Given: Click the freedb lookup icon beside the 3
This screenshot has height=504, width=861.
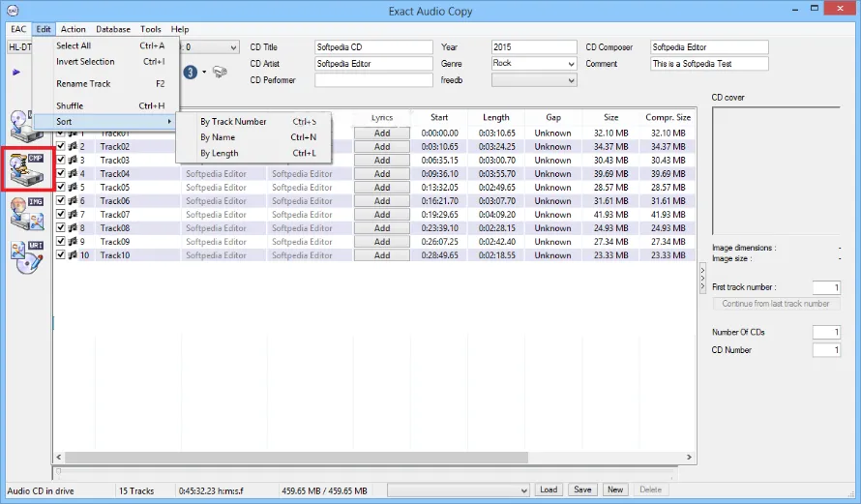Looking at the screenshot, I should click(220, 72).
